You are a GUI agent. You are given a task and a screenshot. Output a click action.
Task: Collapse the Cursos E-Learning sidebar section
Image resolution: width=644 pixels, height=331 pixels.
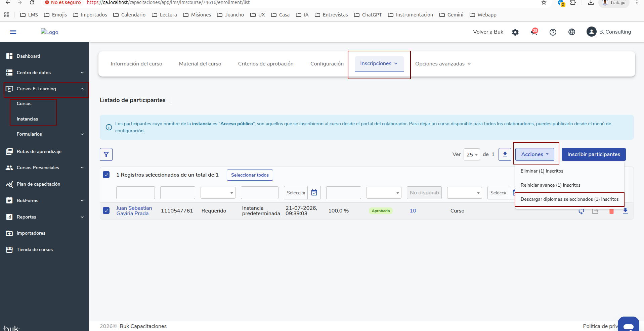44,89
